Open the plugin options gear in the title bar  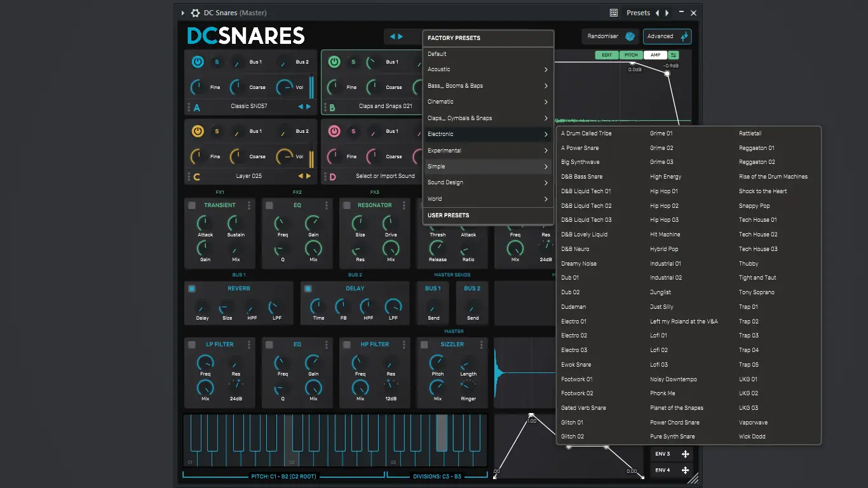click(x=195, y=13)
